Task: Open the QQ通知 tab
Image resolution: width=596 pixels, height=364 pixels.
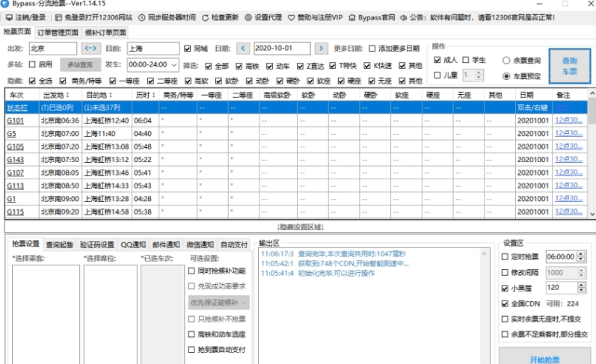Action: (x=133, y=245)
